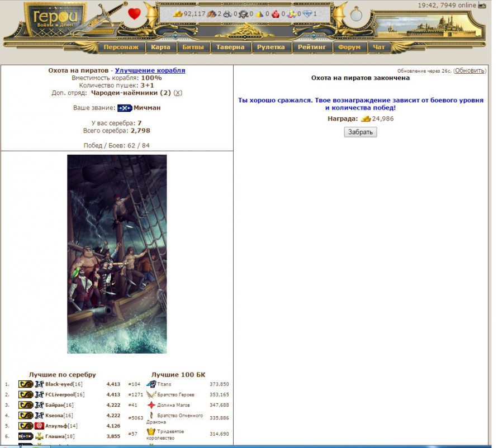
Task: Click the Братство Огненного Дракона emblem
Action: pos(151,415)
